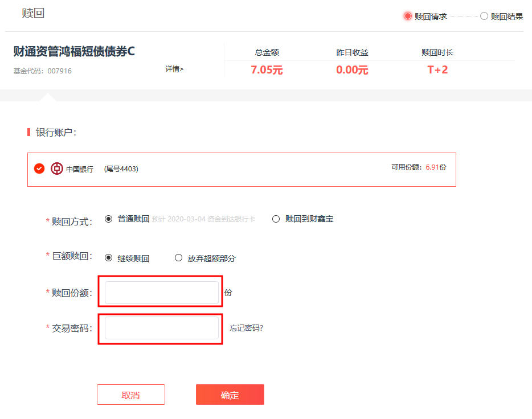Image resolution: width=532 pixels, height=419 pixels.
Task: Select the 中国银行 尾号4403 account card
Action: point(242,170)
